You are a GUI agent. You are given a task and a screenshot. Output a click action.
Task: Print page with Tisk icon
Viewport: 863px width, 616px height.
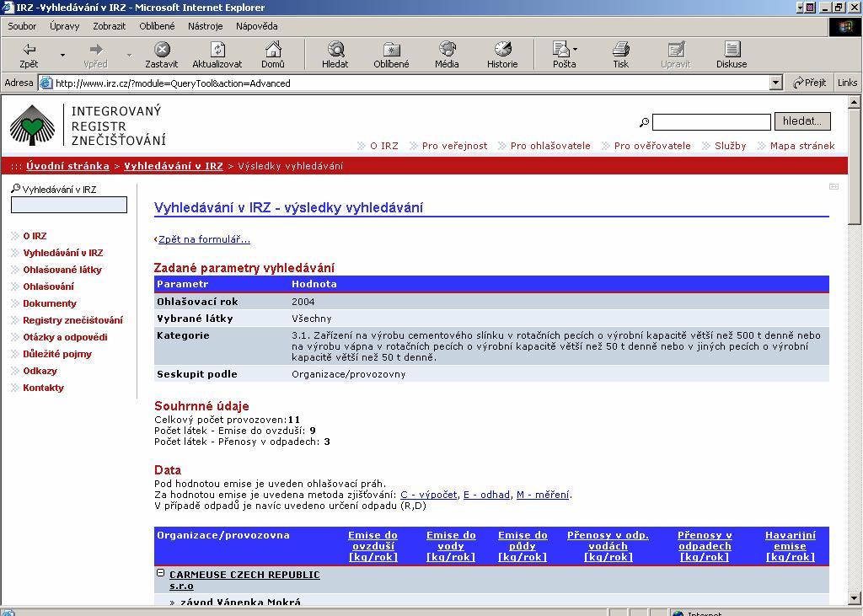pyautogui.click(x=621, y=50)
